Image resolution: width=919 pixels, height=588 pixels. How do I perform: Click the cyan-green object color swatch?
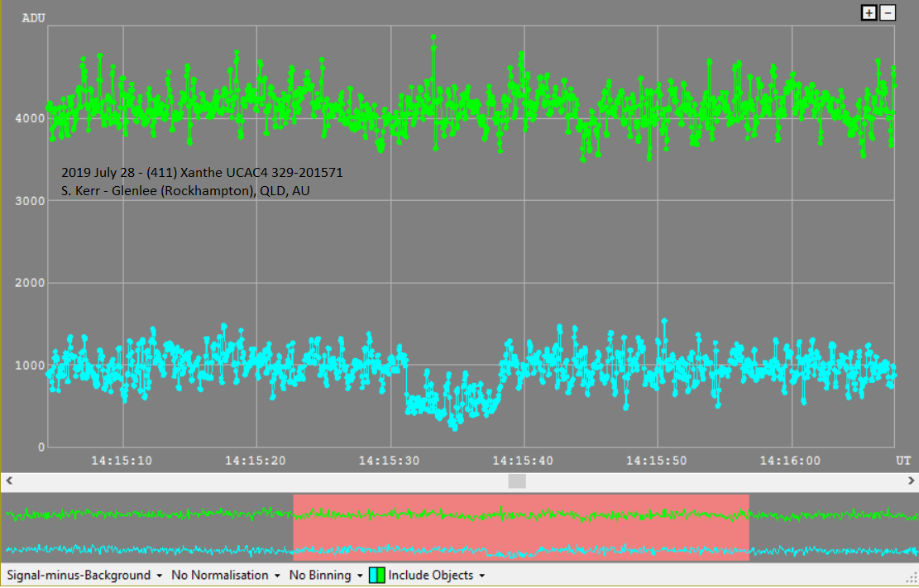tap(377, 575)
